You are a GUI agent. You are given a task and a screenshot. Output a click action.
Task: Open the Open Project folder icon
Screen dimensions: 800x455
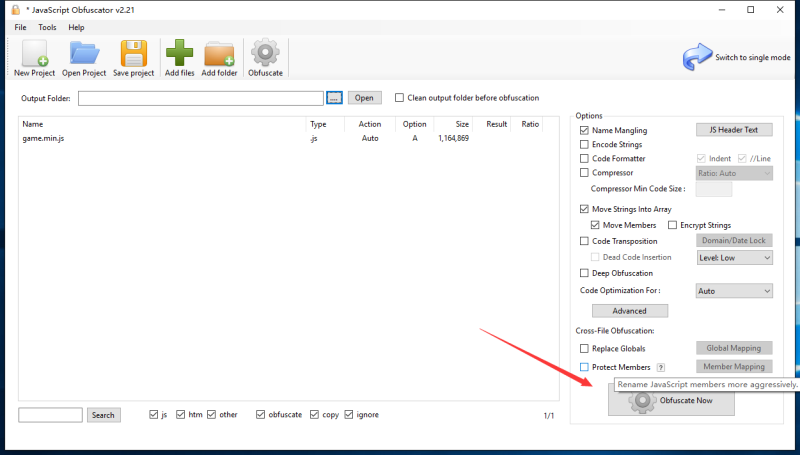click(x=84, y=53)
